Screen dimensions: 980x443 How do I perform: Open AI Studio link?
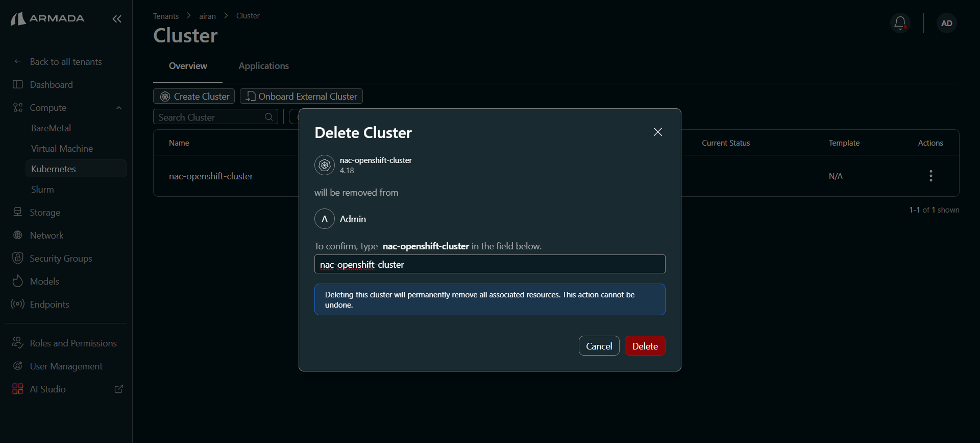point(47,389)
